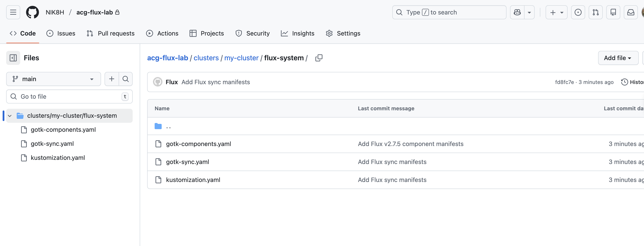Image resolution: width=644 pixels, height=246 pixels.
Task: Go to the GitHub home via the logo
Action: click(33, 12)
